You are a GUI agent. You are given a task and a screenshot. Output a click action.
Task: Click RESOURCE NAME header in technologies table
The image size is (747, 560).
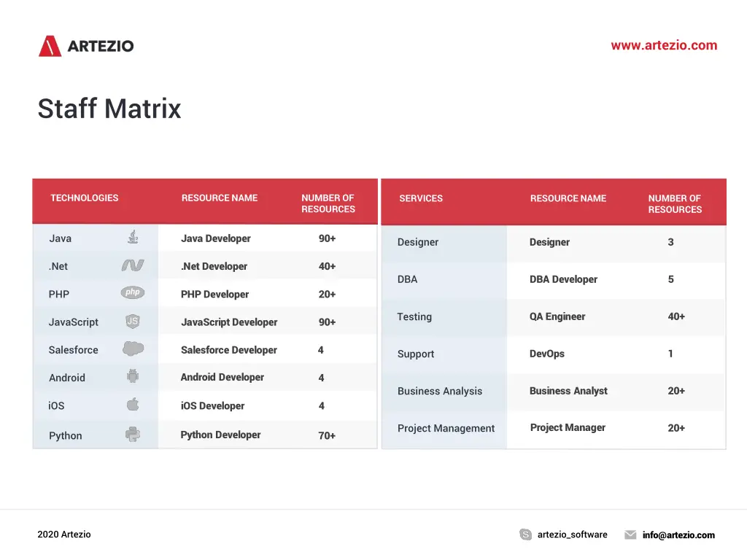coord(219,198)
